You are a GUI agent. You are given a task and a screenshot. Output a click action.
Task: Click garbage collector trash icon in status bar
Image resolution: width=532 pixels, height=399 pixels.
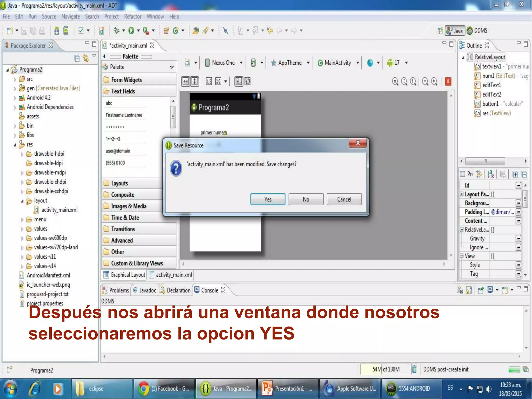tap(414, 369)
